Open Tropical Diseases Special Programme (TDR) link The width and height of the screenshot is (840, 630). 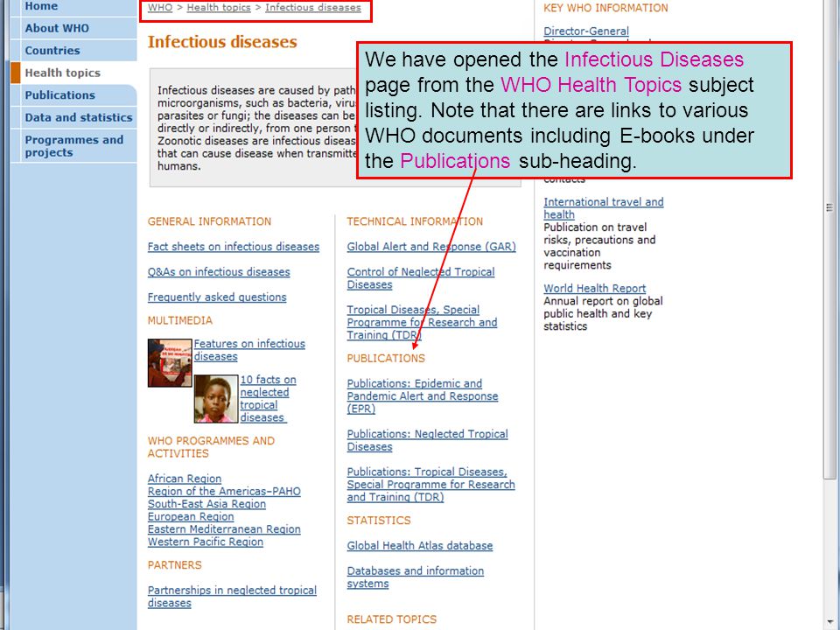(422, 322)
